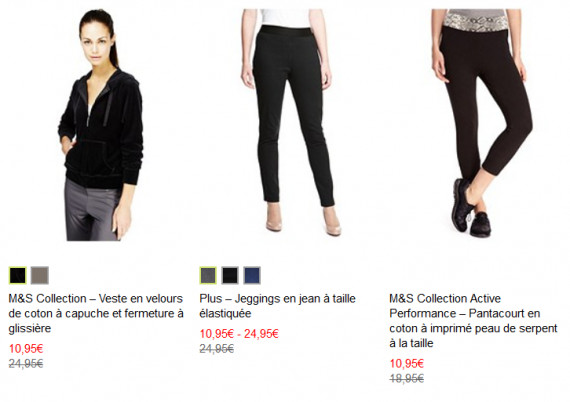Choose navy blue swatch for the jeggings

pyautogui.click(x=252, y=275)
